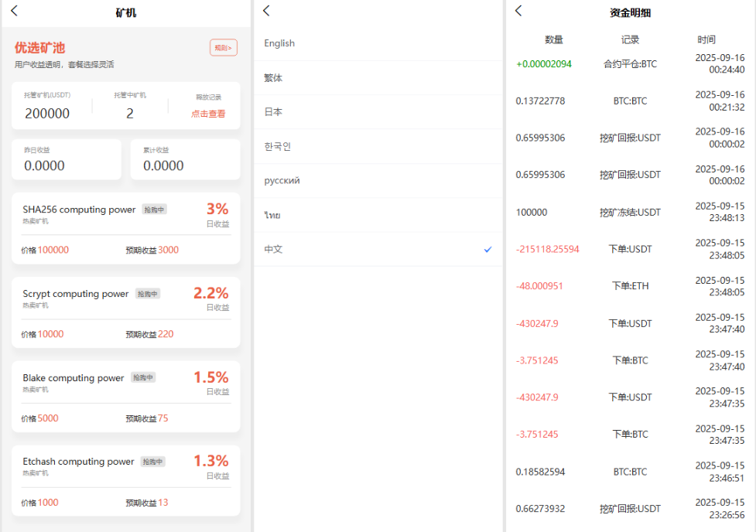Image resolution: width=756 pixels, height=532 pixels.
Task: Switch language to русский
Action: click(x=282, y=180)
